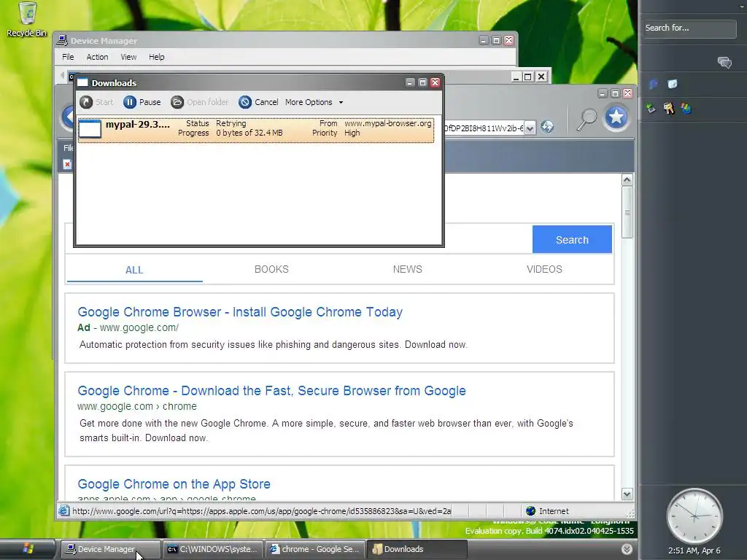
Task: Click the browser vertical scrollbar thumb
Action: tap(627, 212)
